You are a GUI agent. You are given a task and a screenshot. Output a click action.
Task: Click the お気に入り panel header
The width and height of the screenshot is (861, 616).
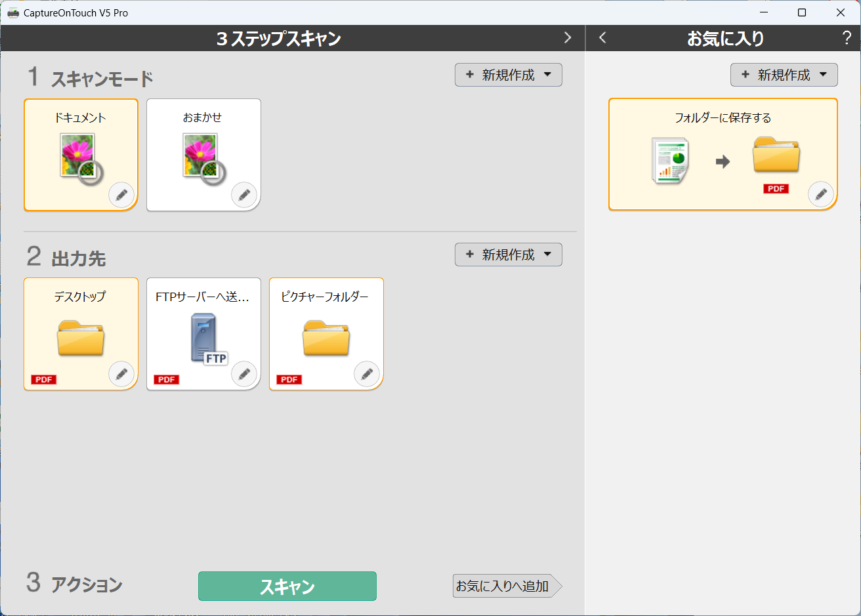click(725, 38)
